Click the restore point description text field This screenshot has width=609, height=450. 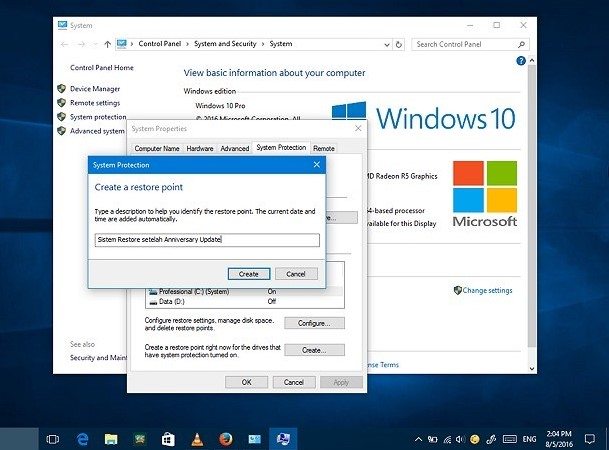[x=207, y=240]
